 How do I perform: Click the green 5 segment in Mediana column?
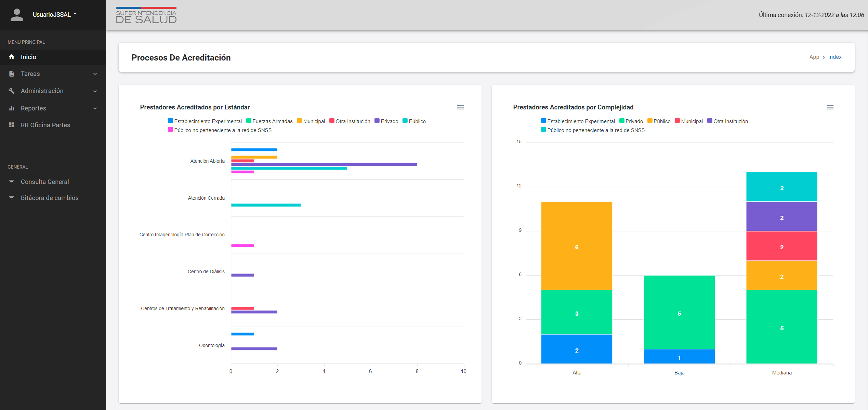point(782,327)
